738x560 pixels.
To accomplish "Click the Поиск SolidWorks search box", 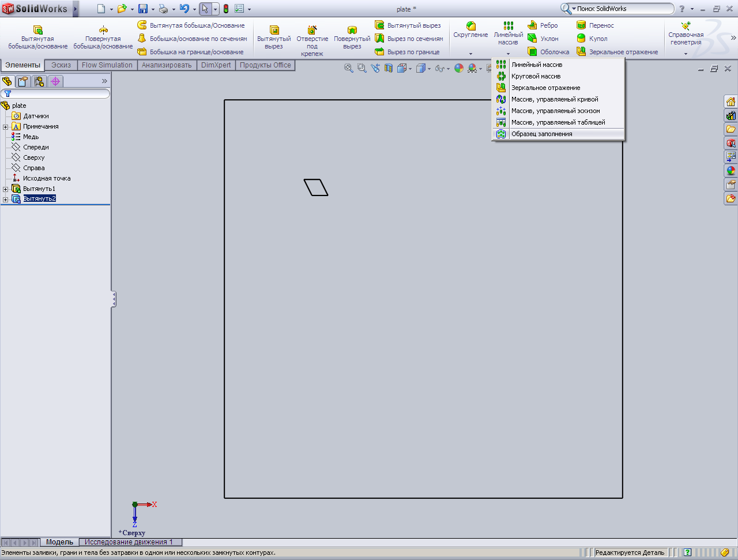I will tap(617, 9).
